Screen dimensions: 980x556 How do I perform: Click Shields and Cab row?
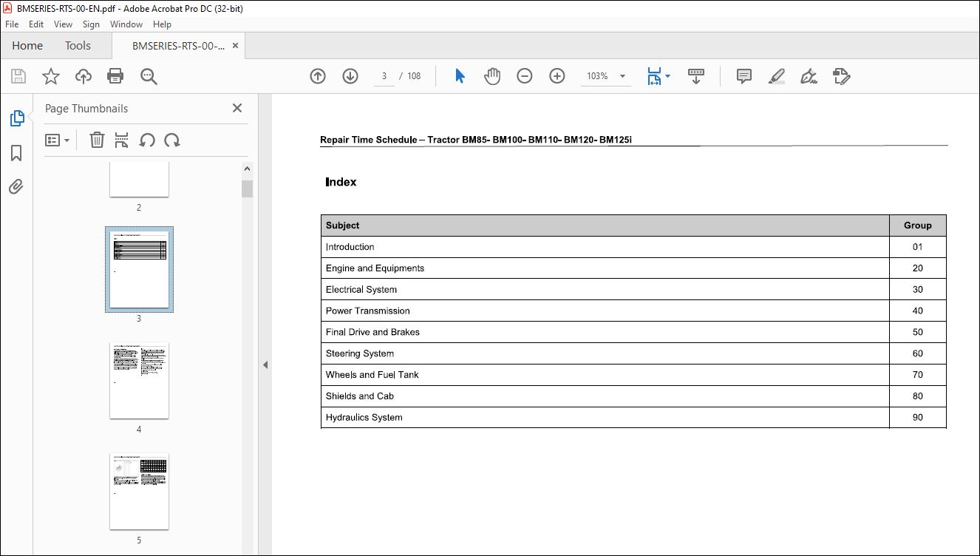coord(633,396)
